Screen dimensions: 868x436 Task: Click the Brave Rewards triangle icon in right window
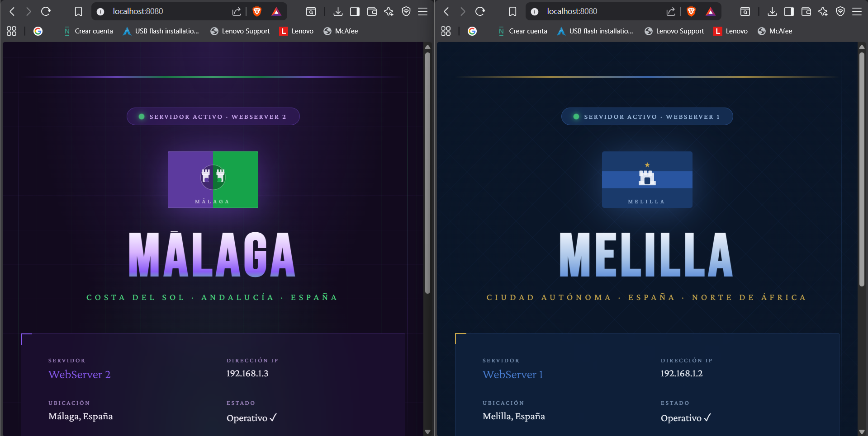click(x=711, y=12)
